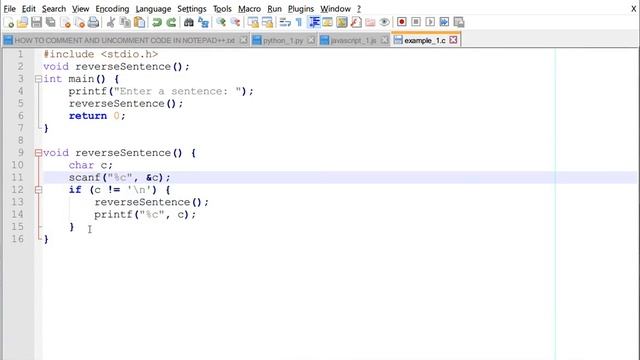Stop macro recording square icon
The width and height of the screenshot is (640, 360).
coord(416,22)
